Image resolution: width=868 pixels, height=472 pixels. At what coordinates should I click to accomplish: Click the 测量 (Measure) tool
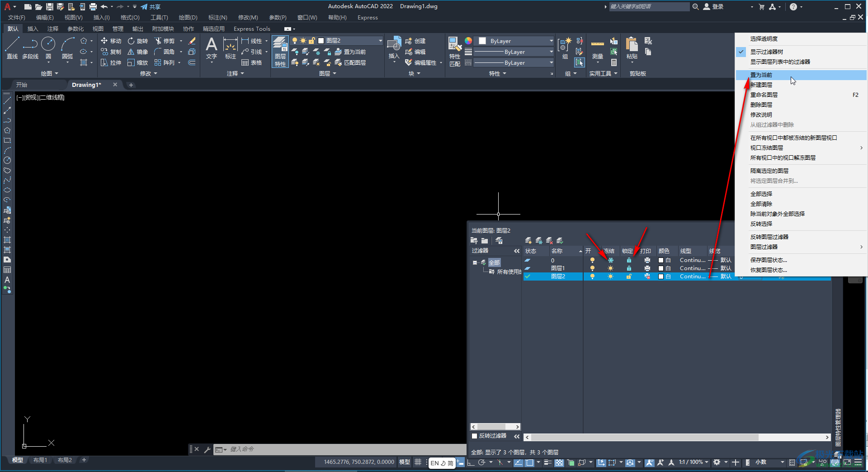pos(598,48)
